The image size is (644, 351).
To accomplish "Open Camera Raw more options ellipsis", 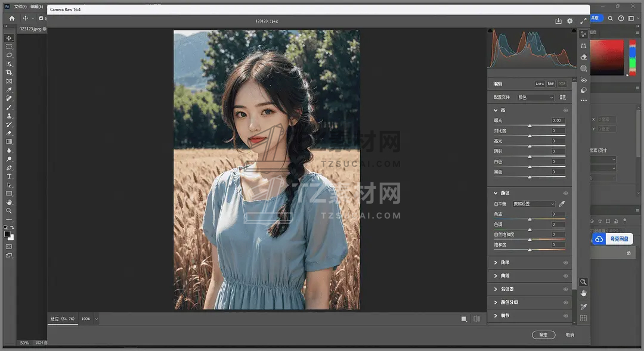I will click(x=583, y=100).
